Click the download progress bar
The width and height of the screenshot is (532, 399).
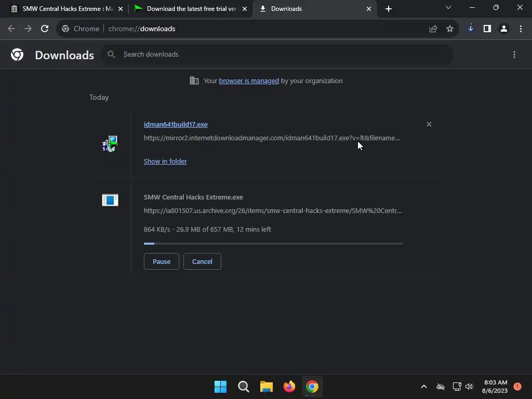coord(273,244)
